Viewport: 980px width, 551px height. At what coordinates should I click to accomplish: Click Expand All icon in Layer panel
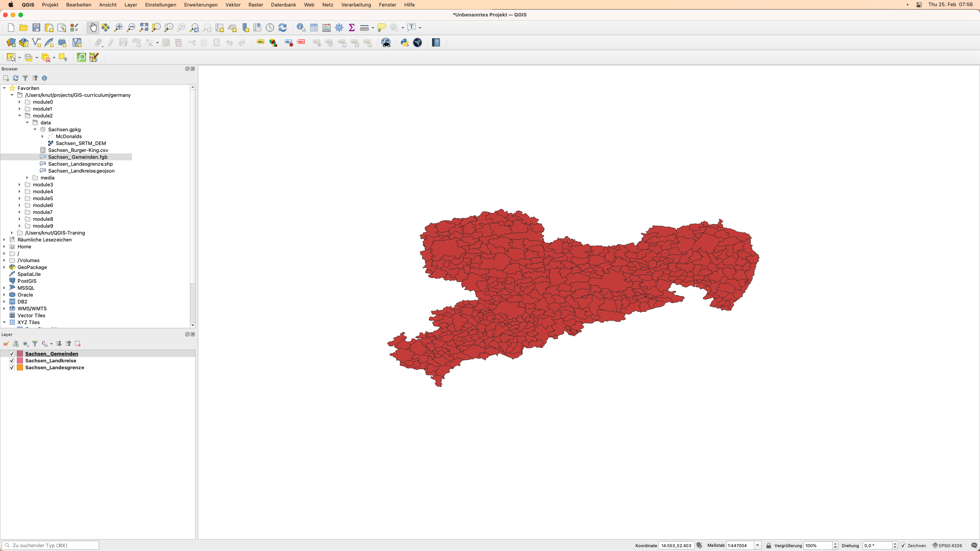(59, 344)
